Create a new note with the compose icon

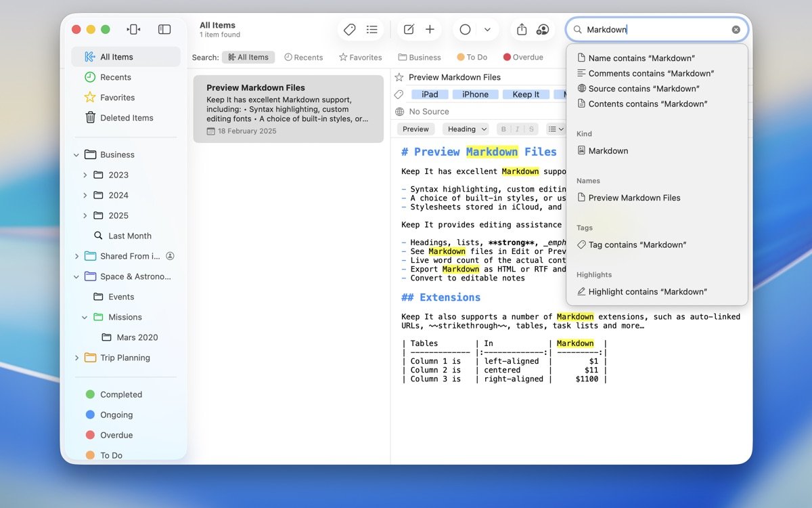[409, 30]
